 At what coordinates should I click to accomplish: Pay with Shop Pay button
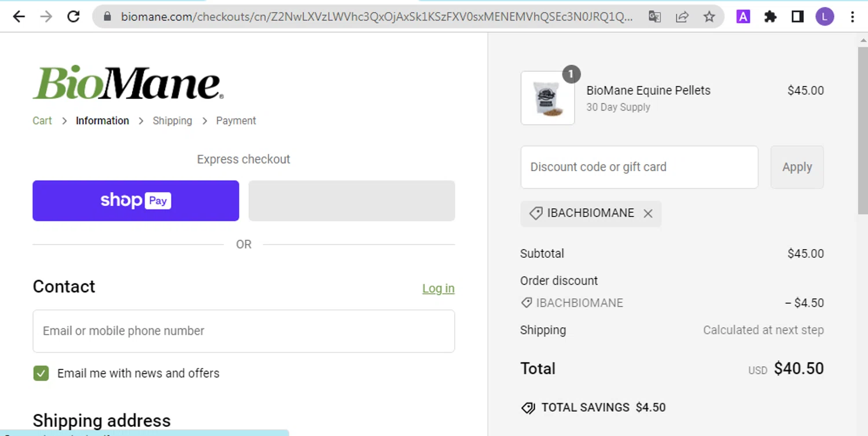(x=135, y=201)
